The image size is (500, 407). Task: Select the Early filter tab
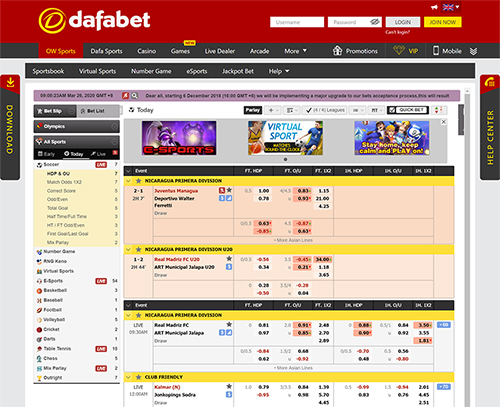pos(46,154)
